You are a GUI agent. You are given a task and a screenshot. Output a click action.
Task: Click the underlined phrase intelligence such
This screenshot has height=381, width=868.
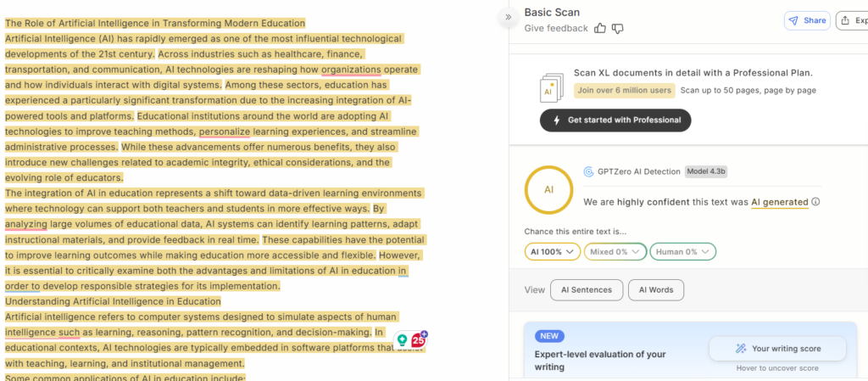coord(42,333)
